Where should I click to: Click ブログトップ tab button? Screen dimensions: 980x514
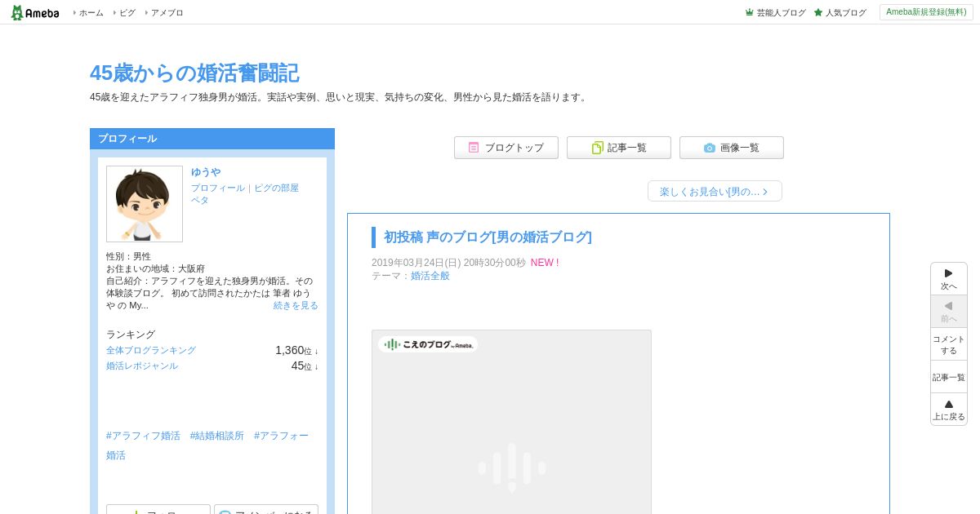506,148
